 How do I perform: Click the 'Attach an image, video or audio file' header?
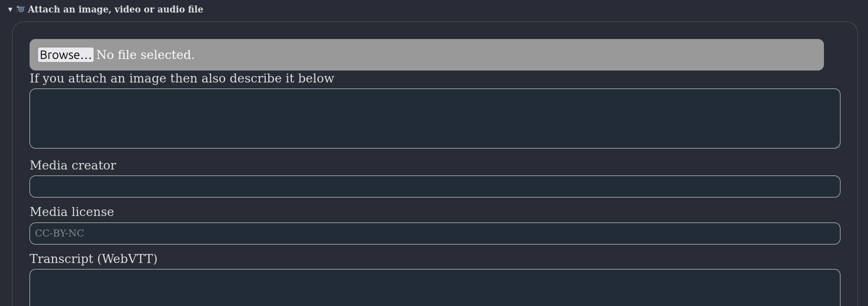115,9
